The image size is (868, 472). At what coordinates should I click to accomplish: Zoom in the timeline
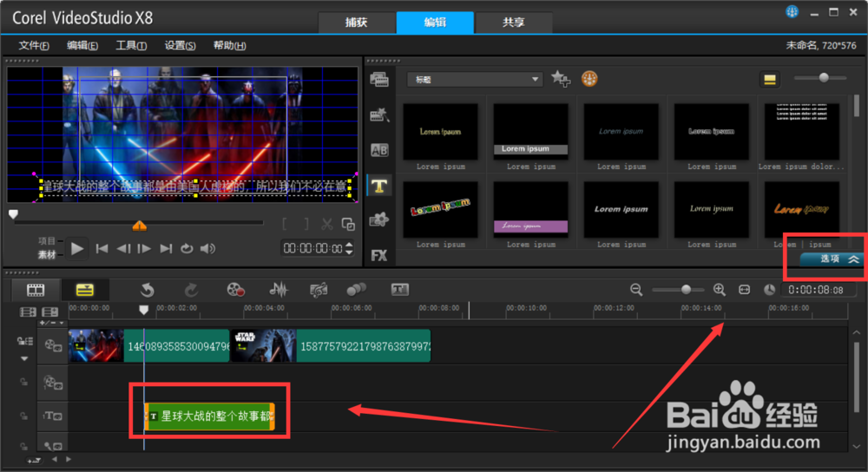pos(719,290)
